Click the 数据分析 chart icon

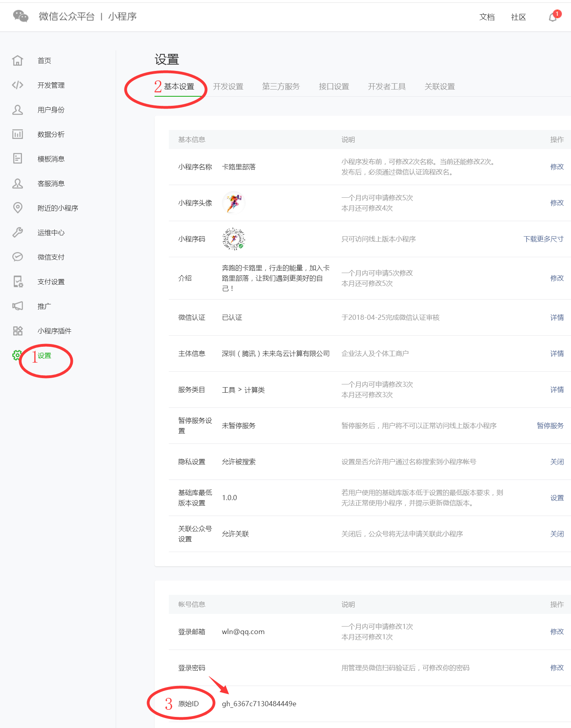(x=17, y=134)
